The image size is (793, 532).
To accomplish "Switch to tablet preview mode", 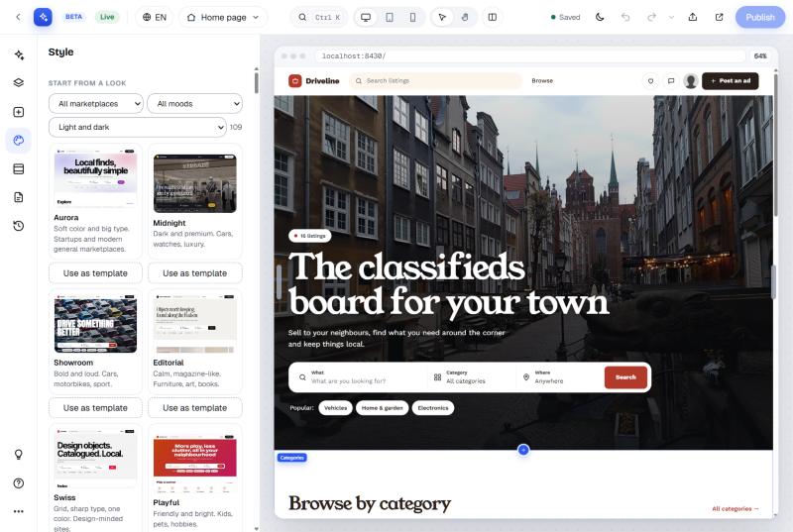I will [390, 17].
